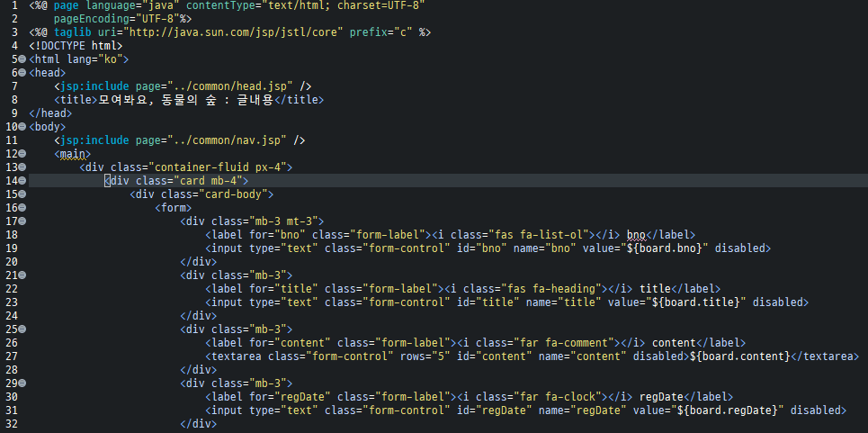Select line number 28 in the gutter
Screen dimensions: 868x433
click(12, 370)
